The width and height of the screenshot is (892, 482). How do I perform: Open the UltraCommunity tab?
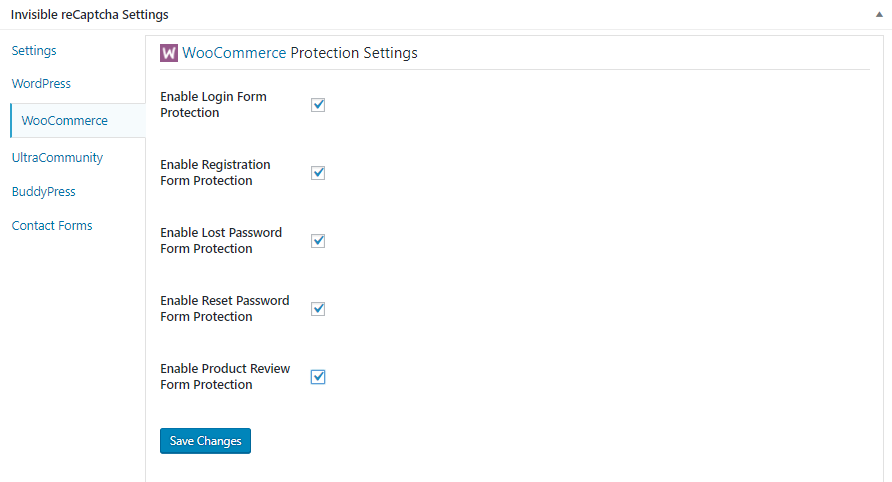pyautogui.click(x=57, y=158)
